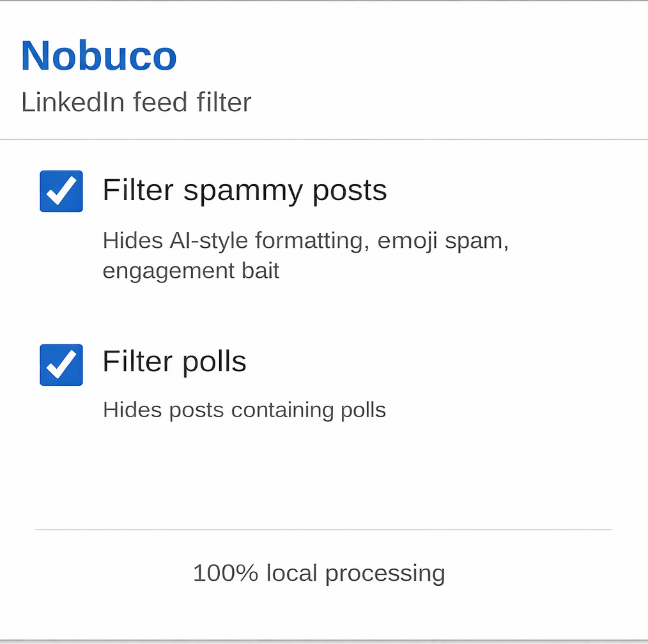Click the Hides posts containing polls description
The image size is (648, 644).
[x=243, y=410]
